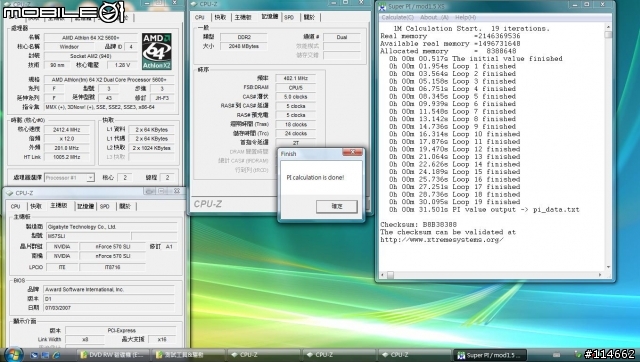
Task: Click Super PI horizontal scrollbar left arrow
Action: (x=382, y=275)
